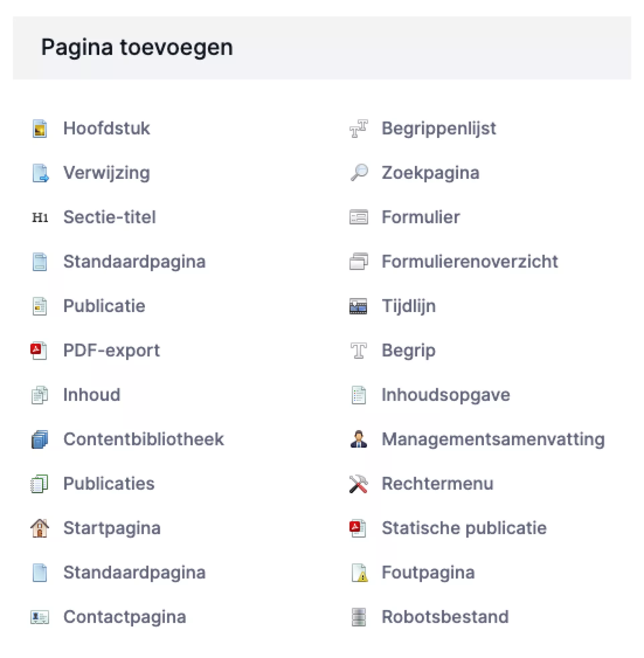644x658 pixels.
Task: Click the Hoofdstuk page icon
Action: (x=40, y=129)
